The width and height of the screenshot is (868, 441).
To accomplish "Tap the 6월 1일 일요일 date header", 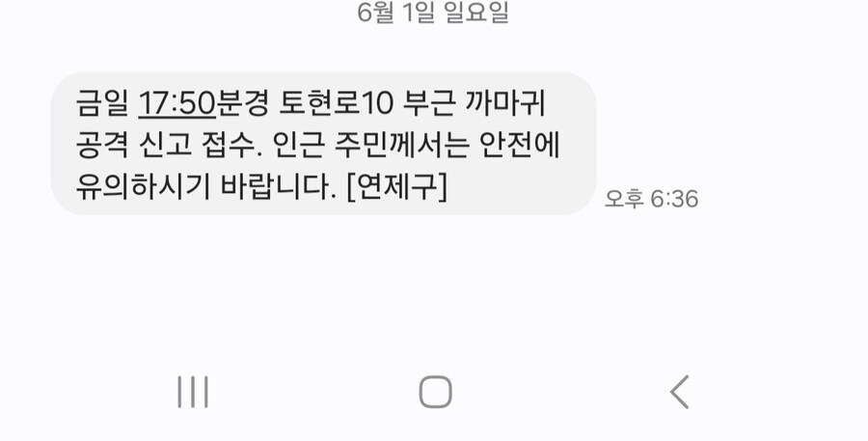I will pyautogui.click(x=433, y=13).
